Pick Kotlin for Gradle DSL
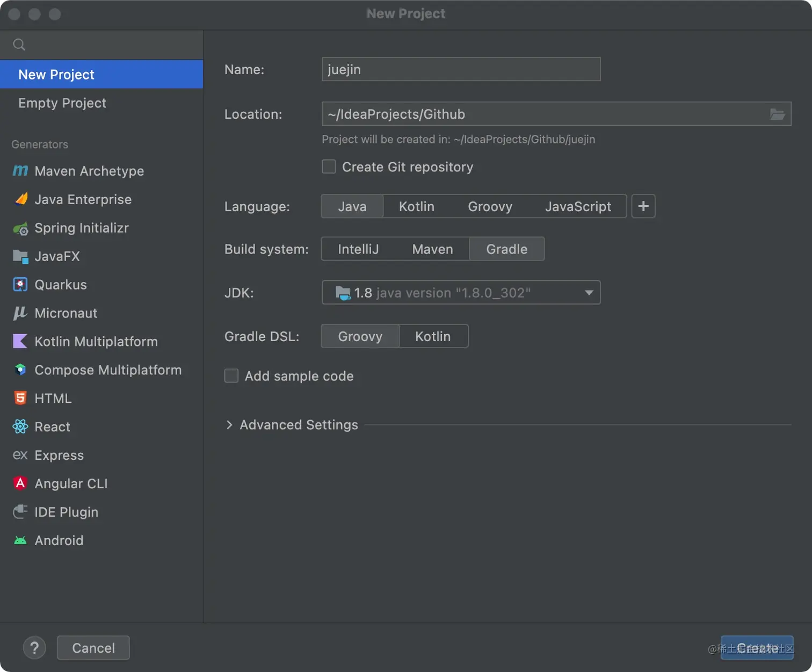The height and width of the screenshot is (672, 812). pyautogui.click(x=433, y=336)
